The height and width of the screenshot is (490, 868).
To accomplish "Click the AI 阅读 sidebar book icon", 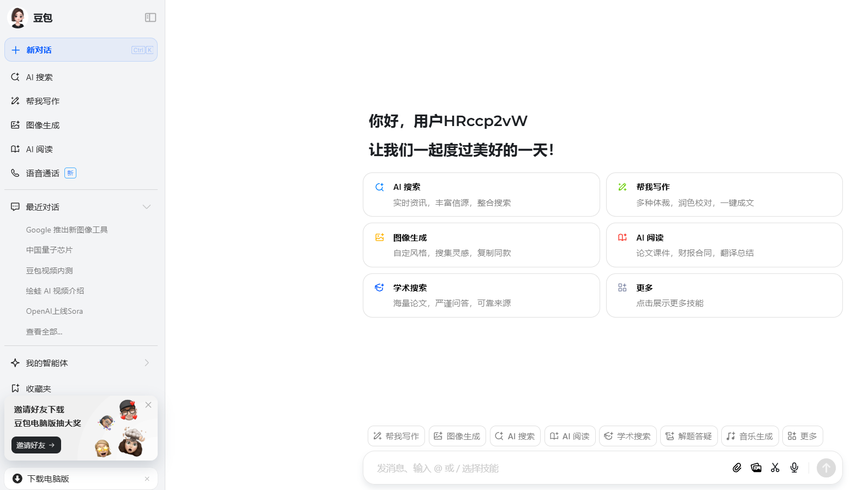I will [15, 149].
